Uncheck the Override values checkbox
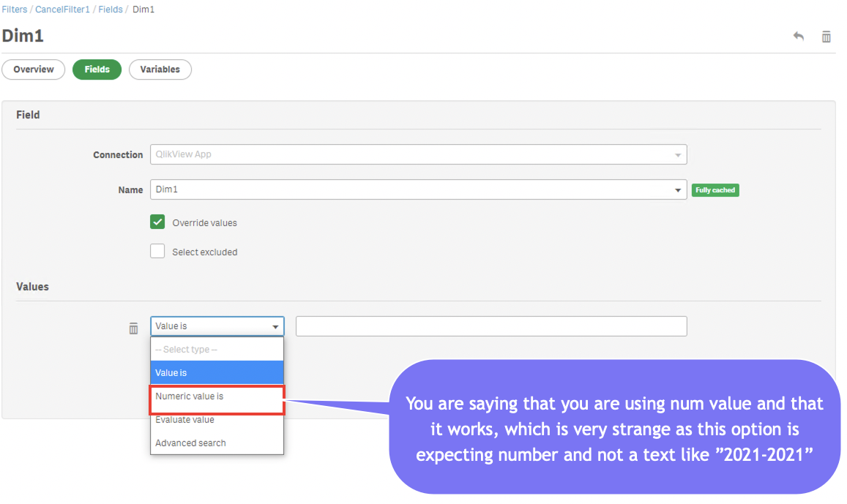This screenshot has width=847, height=504. (x=157, y=222)
